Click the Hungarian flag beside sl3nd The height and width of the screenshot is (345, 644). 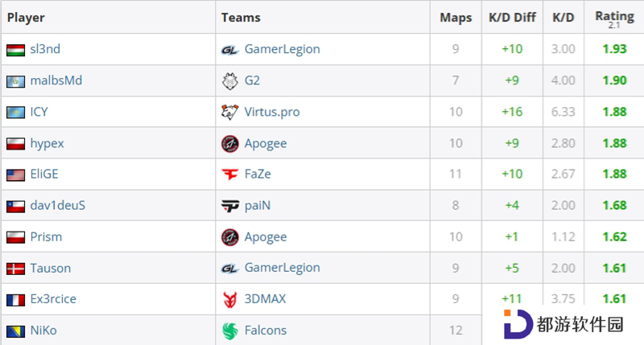tap(15, 50)
